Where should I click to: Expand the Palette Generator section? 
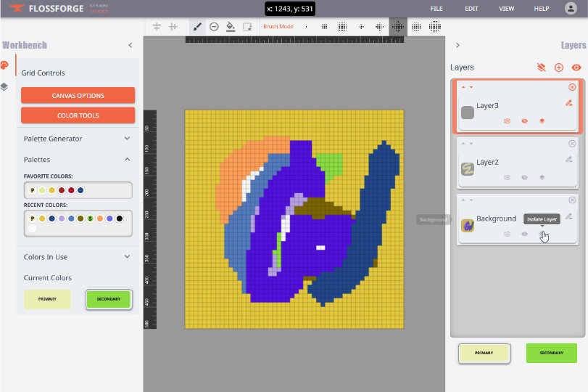click(127, 139)
